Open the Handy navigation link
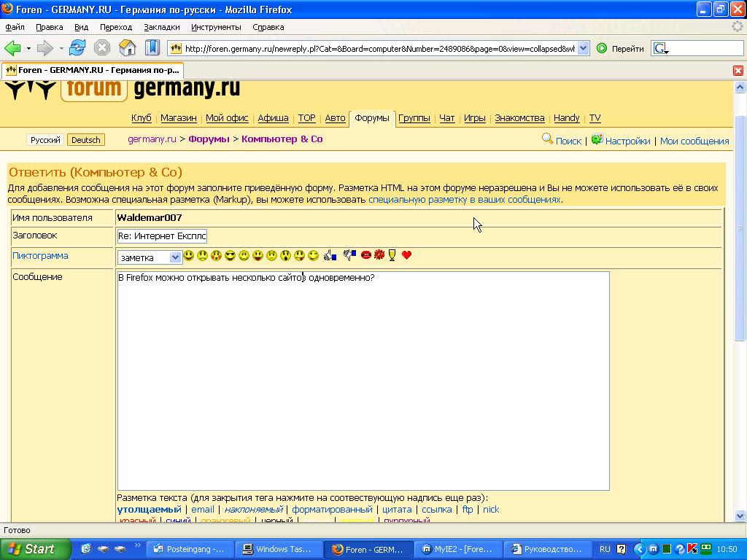 (566, 118)
